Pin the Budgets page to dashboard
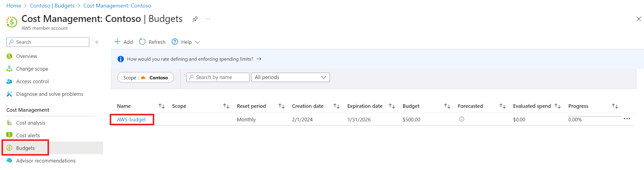Screen dimensions: 644x170 point(195,19)
